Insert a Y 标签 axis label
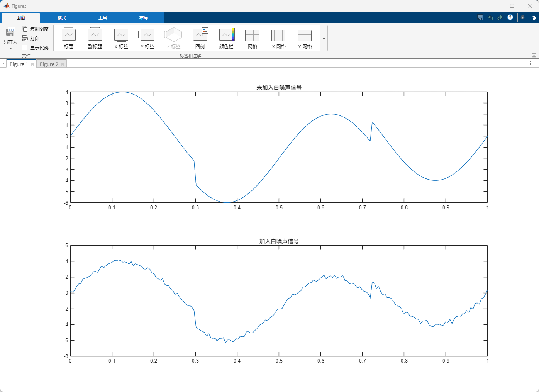 tap(147, 38)
